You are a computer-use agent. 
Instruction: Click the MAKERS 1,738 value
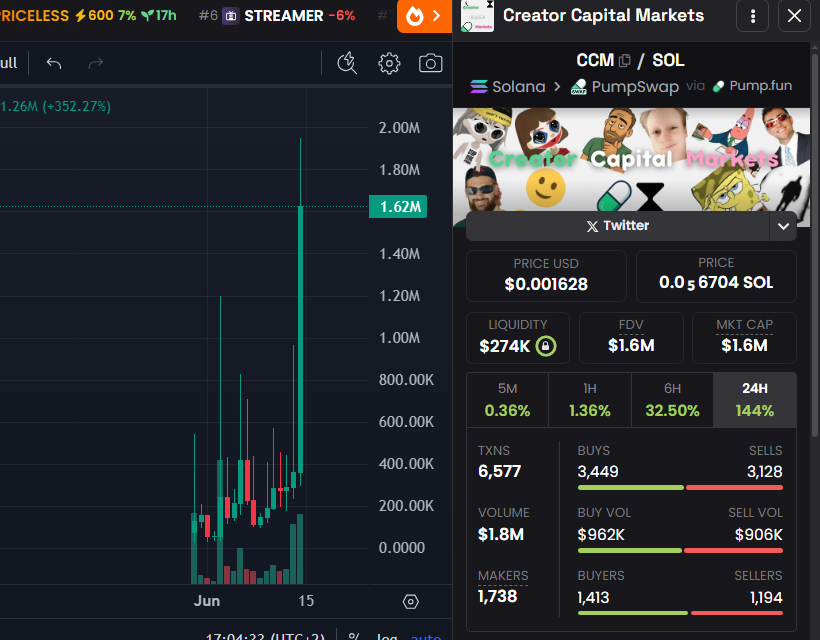497,597
